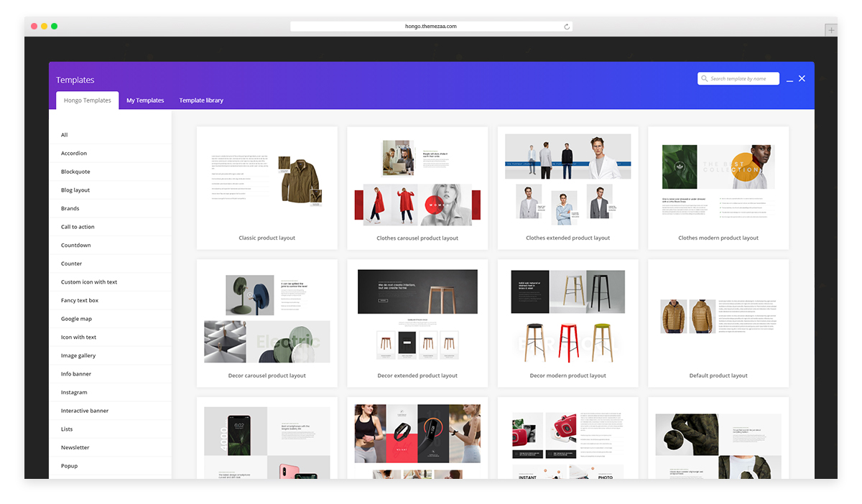Click the search magnifier icon

[x=705, y=79]
